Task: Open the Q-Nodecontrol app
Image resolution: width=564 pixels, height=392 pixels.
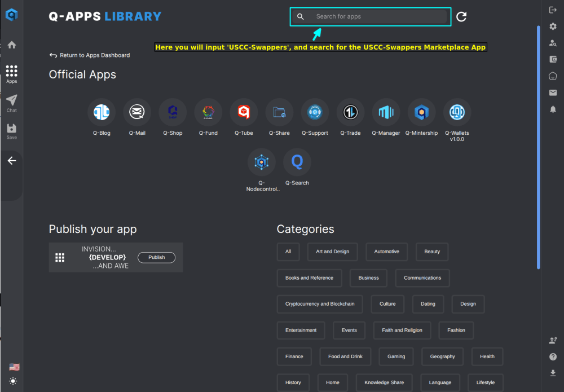Action: coord(262,162)
